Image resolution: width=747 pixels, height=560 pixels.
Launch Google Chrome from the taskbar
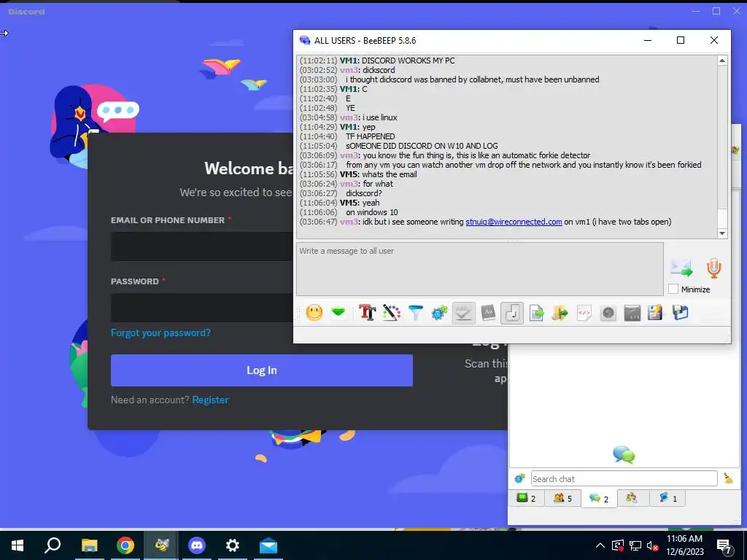coord(125,545)
